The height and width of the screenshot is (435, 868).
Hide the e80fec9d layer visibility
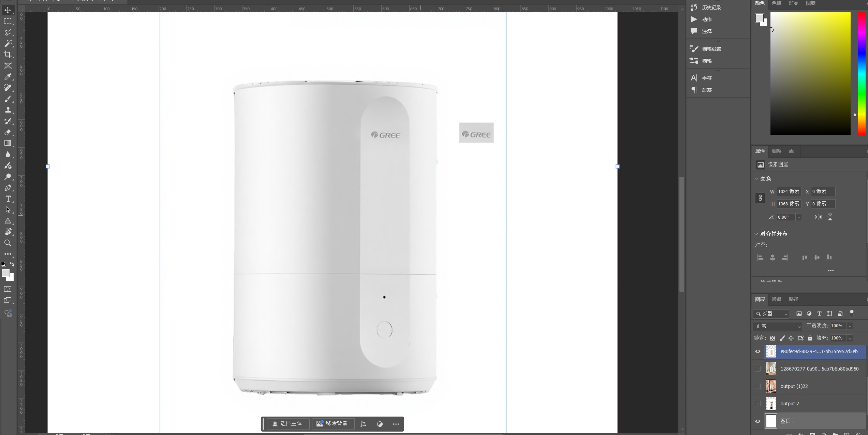point(757,351)
